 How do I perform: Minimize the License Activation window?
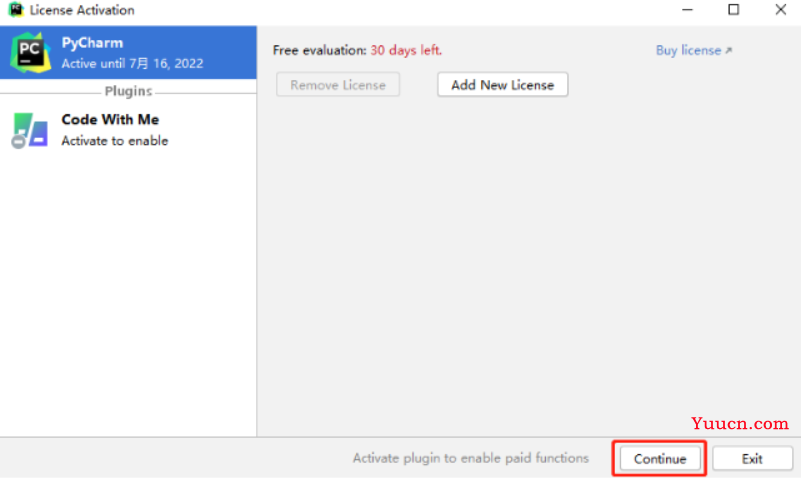(x=688, y=10)
